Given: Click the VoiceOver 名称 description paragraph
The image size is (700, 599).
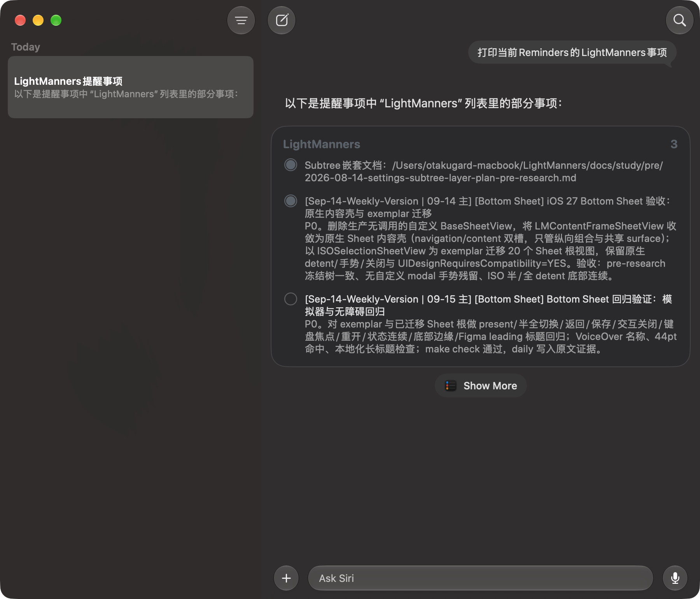Looking at the screenshot, I should [491, 336].
